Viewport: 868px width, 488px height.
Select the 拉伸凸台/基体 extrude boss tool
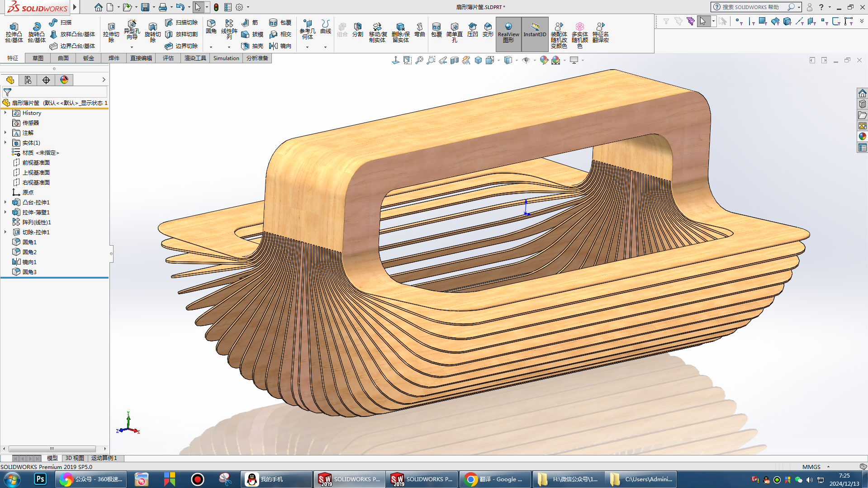pyautogui.click(x=14, y=32)
